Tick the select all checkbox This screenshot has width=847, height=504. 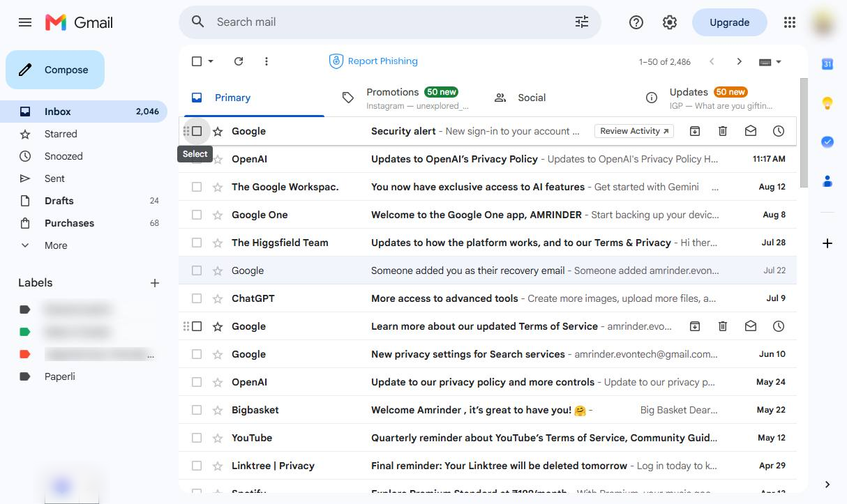197,61
